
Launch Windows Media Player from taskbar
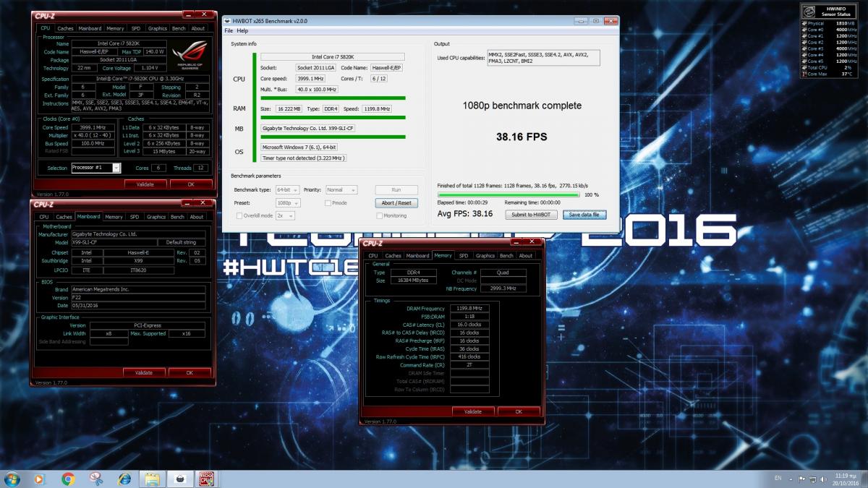click(x=40, y=479)
